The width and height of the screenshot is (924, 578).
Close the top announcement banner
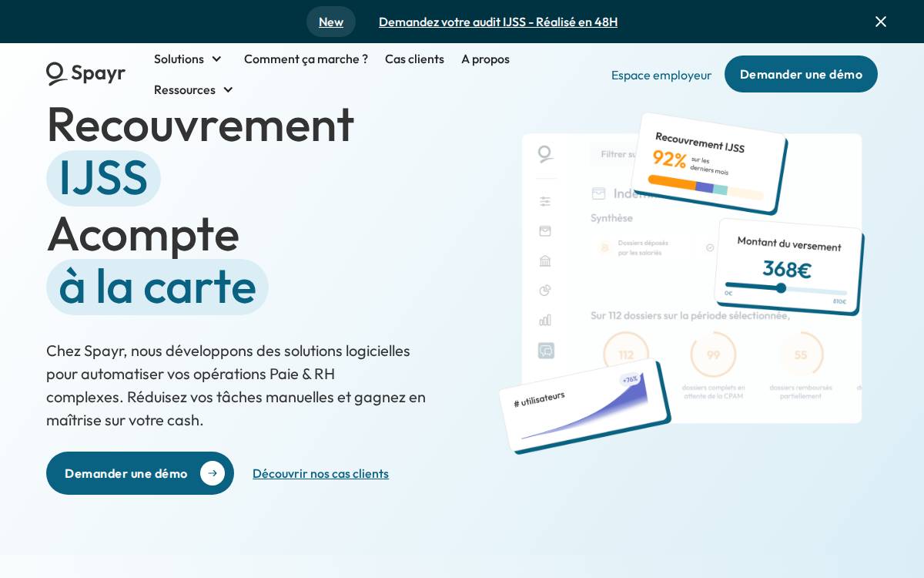pos(881,22)
